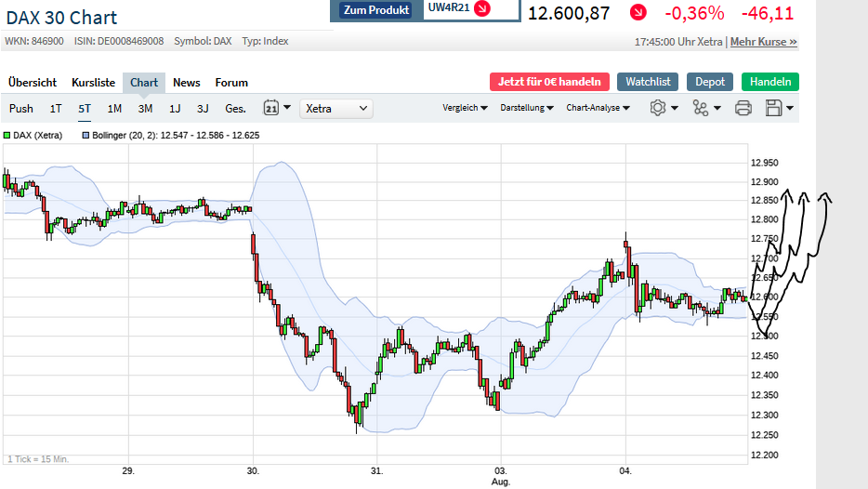
Task: Click red down-arrow icon next to price
Action: [x=638, y=13]
